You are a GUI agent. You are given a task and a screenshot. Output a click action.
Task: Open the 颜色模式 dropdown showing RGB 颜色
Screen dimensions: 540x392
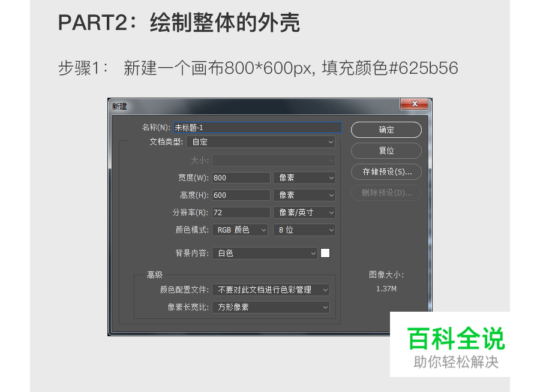[x=239, y=230]
